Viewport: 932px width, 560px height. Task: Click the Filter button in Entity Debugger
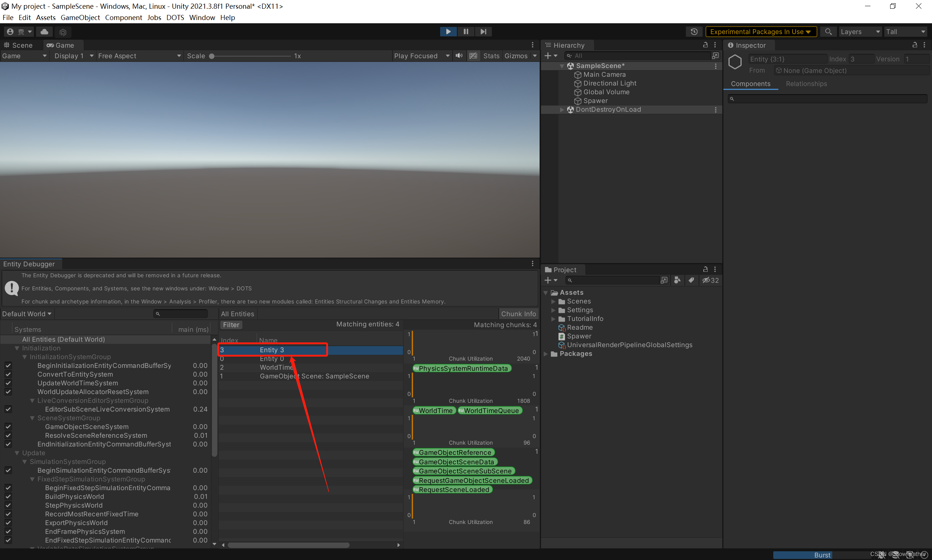click(231, 325)
